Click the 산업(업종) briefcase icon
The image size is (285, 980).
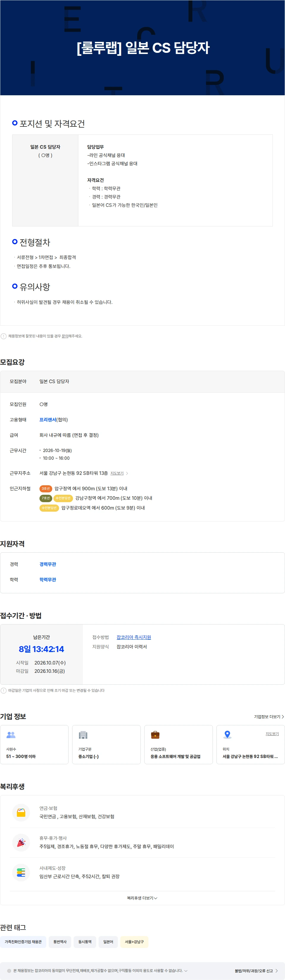click(155, 735)
